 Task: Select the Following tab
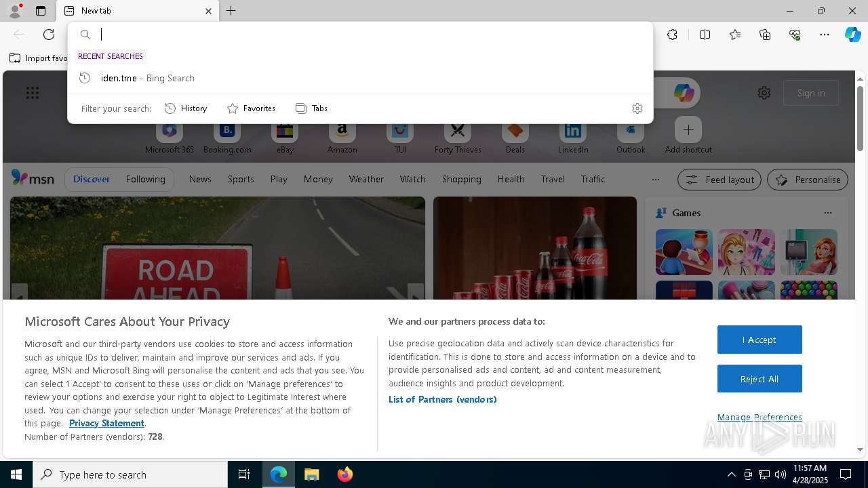click(145, 179)
